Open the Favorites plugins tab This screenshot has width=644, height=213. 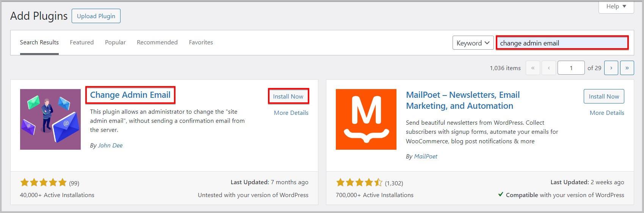(201, 42)
